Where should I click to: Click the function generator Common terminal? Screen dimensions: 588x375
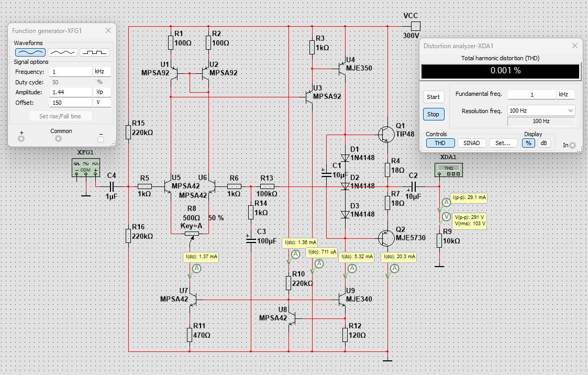coord(58,139)
